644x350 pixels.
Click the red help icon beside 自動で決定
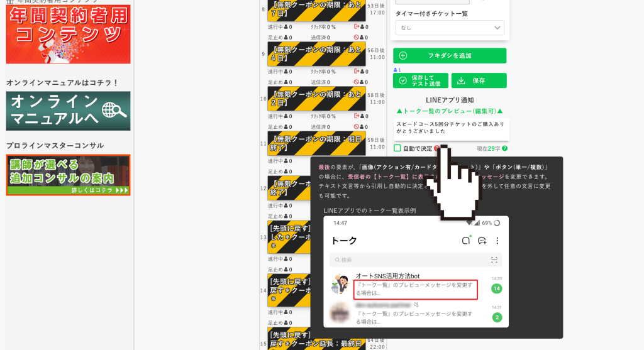[x=436, y=148]
